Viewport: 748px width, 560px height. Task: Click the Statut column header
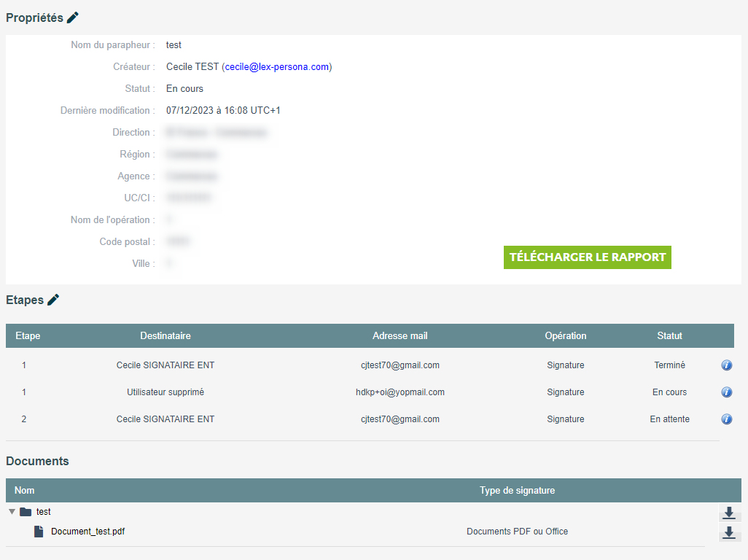click(669, 336)
